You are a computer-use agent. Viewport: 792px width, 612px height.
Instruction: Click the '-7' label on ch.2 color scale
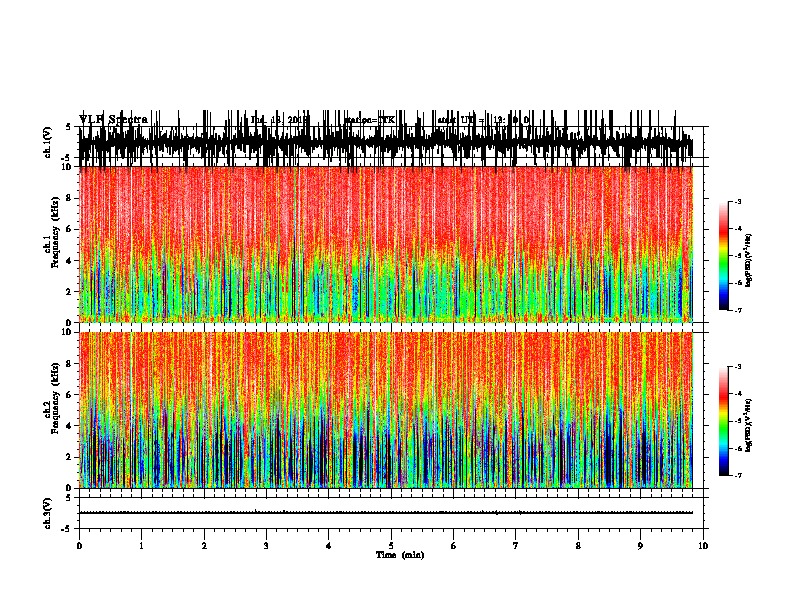tap(738, 475)
